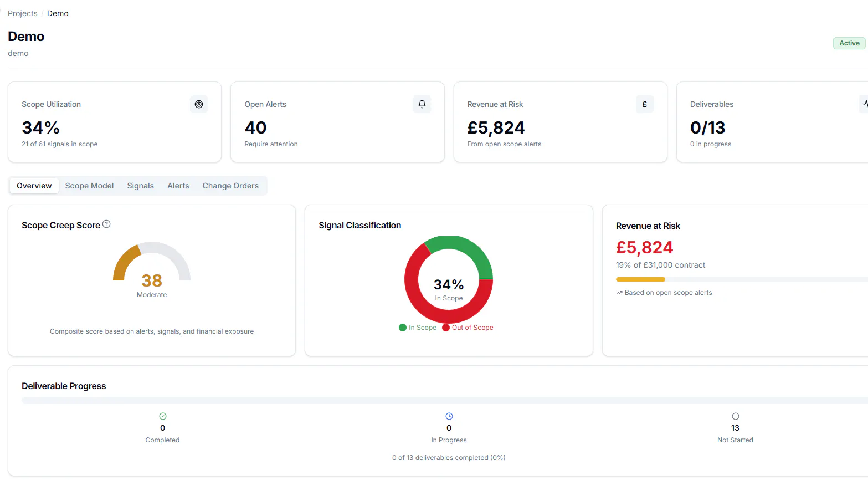The width and height of the screenshot is (868, 480).
Task: Click the Open Alerts bell icon
Action: pos(422,104)
